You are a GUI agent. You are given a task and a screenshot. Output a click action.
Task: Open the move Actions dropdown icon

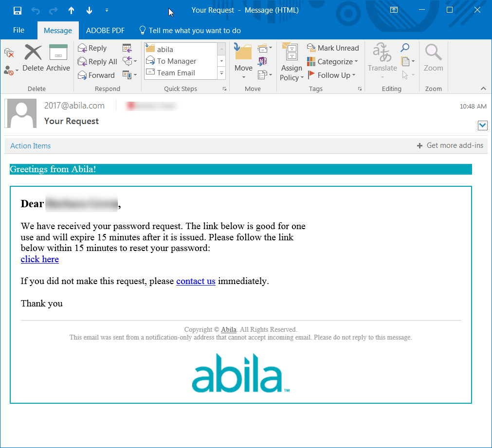click(x=265, y=75)
